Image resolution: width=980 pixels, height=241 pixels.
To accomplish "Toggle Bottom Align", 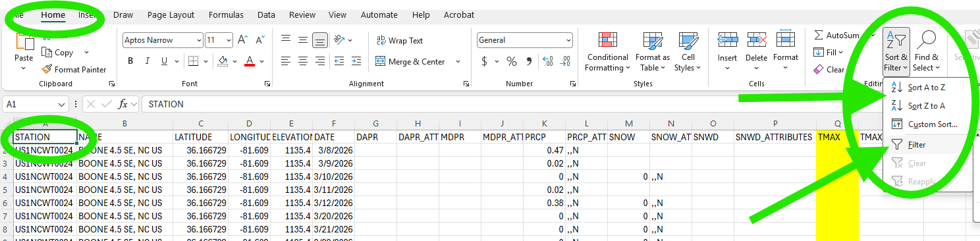I will coord(320,40).
